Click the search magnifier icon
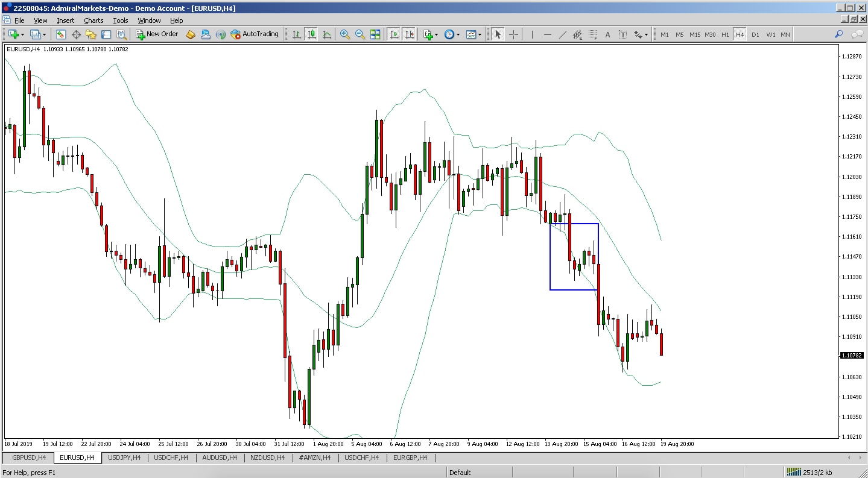The width and height of the screenshot is (868, 478). coord(838,34)
